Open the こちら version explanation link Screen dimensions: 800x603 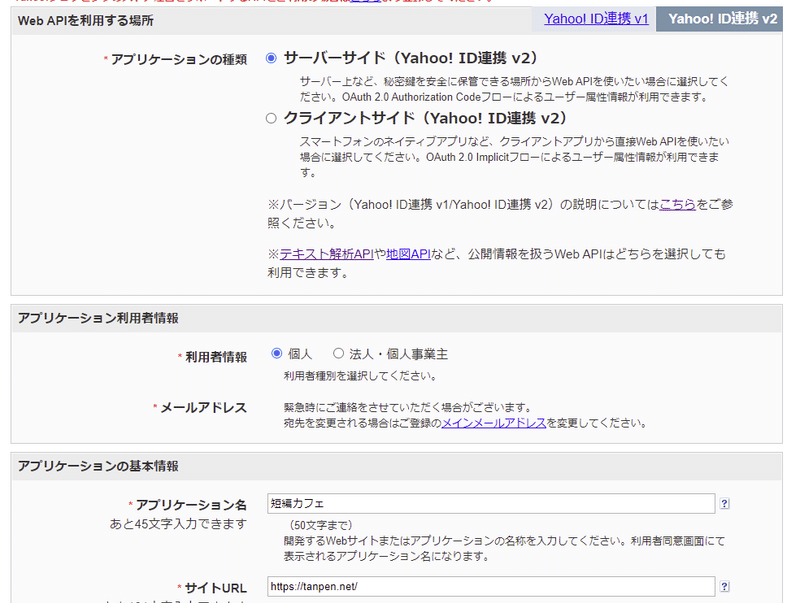[x=678, y=205]
